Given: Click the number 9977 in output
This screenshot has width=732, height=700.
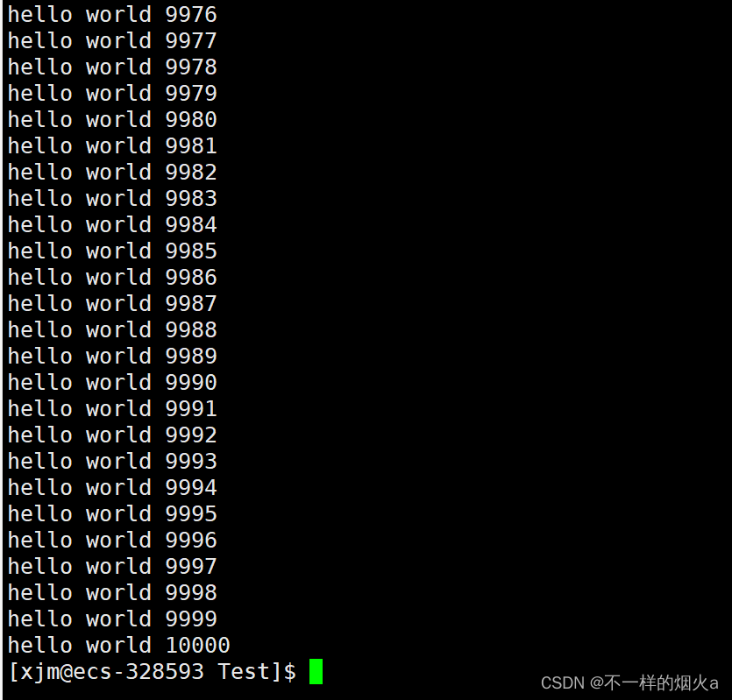Looking at the screenshot, I should 191,41.
